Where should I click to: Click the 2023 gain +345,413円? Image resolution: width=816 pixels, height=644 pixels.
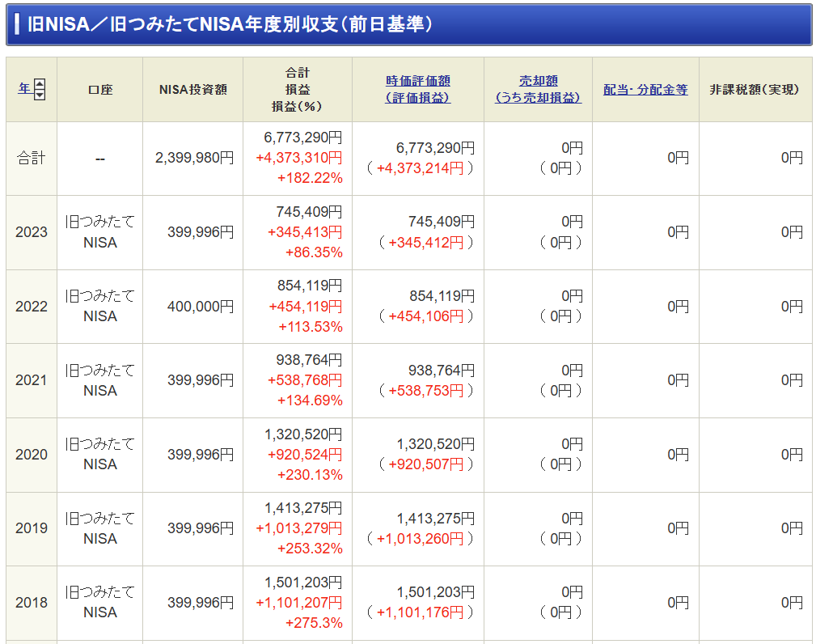tap(305, 232)
